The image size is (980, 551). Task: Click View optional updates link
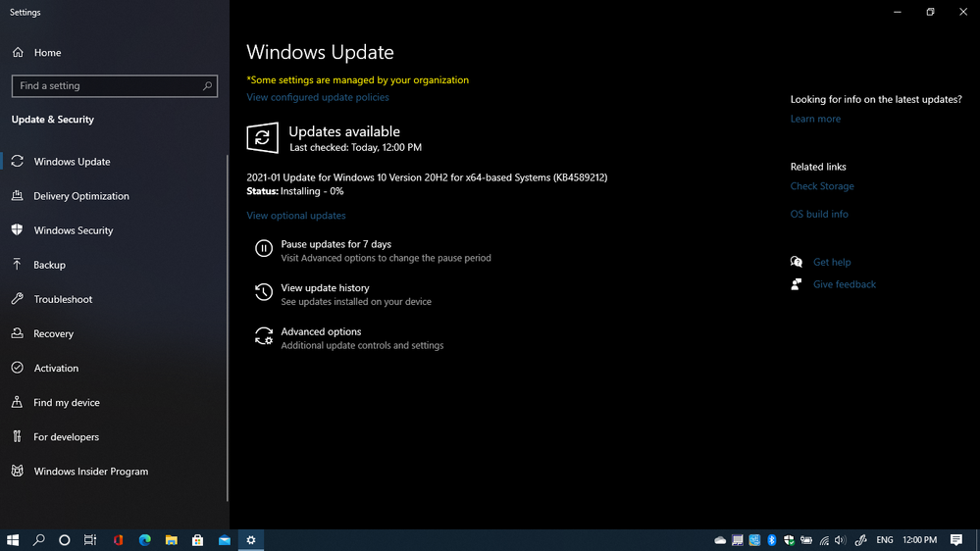(x=295, y=215)
